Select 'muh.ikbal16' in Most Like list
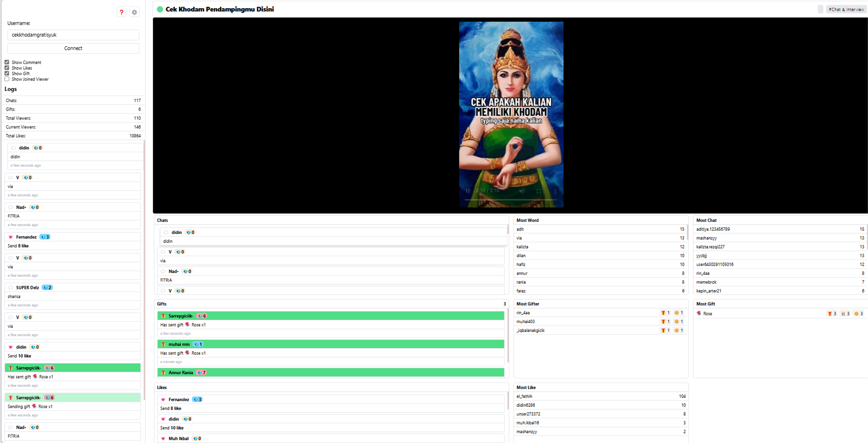Viewport: 868px width, 443px height. point(527,422)
